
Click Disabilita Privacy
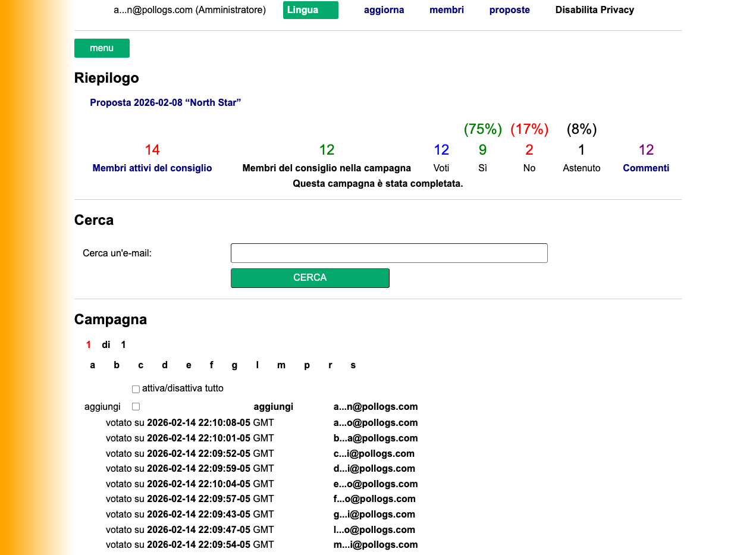click(594, 10)
